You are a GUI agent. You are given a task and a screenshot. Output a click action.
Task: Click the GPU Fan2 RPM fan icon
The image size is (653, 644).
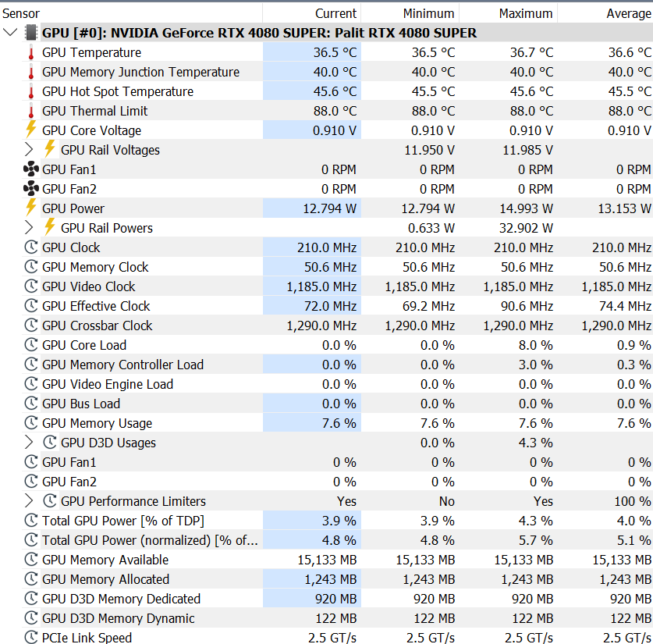click(31, 189)
